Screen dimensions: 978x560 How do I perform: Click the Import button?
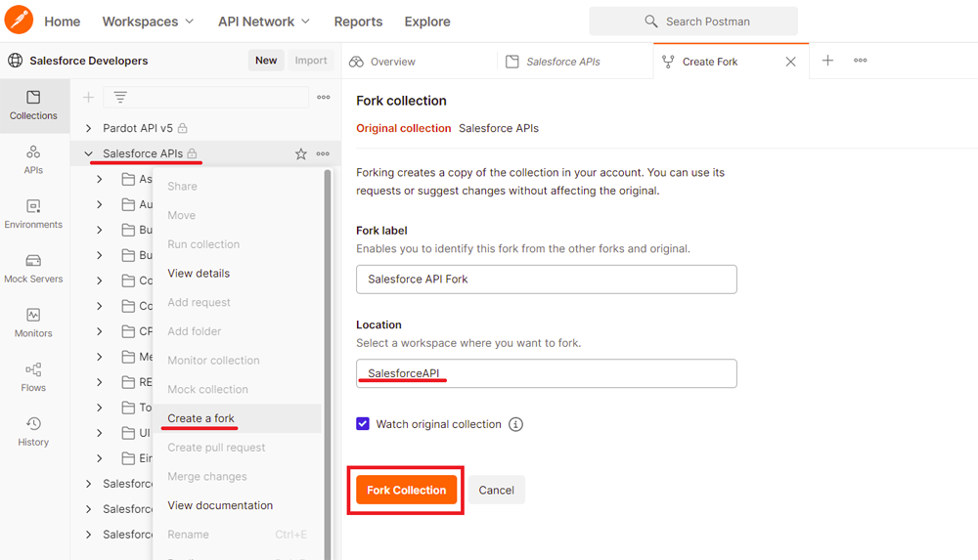pyautogui.click(x=311, y=61)
